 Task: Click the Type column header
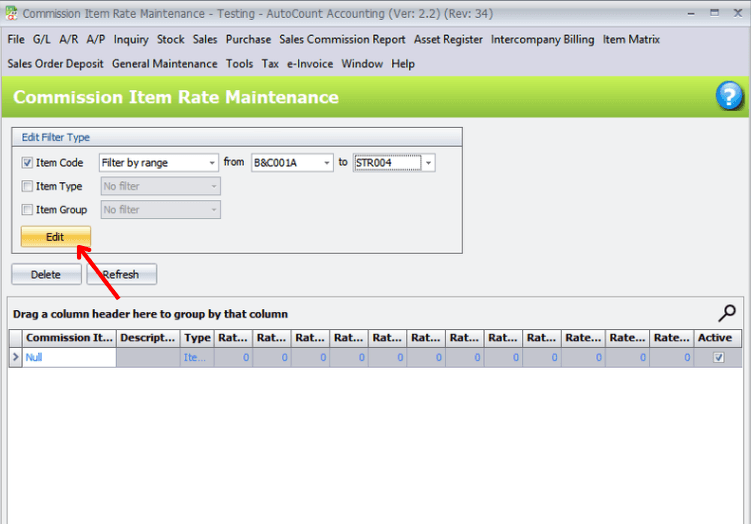tap(197, 338)
